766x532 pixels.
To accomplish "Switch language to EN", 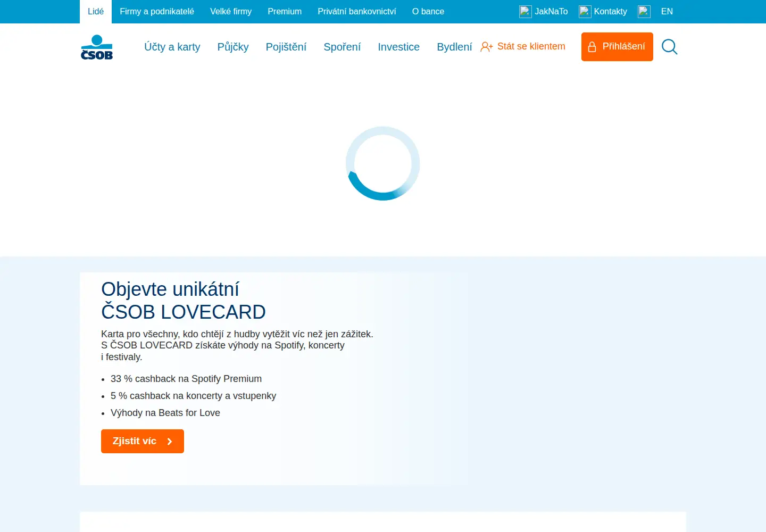I will click(x=667, y=12).
